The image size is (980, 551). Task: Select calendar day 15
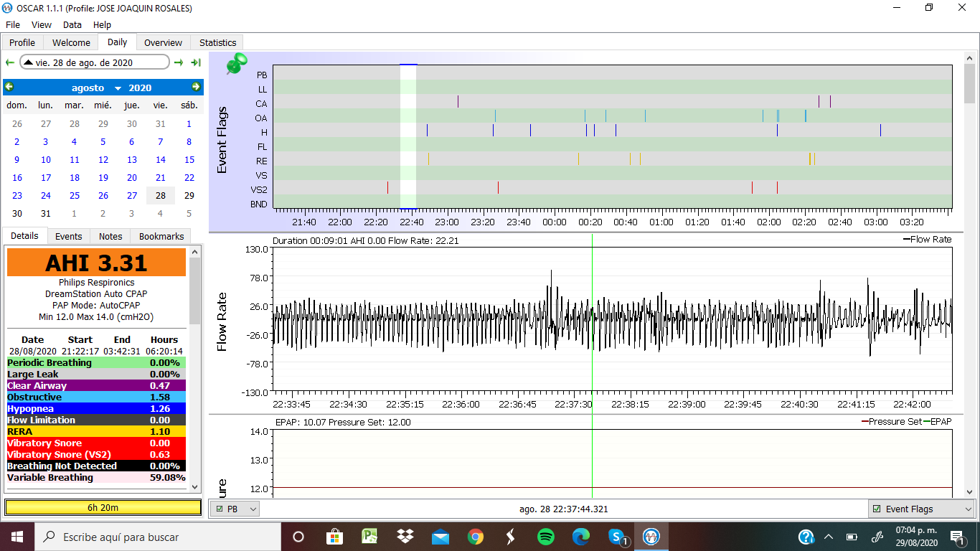(x=189, y=159)
